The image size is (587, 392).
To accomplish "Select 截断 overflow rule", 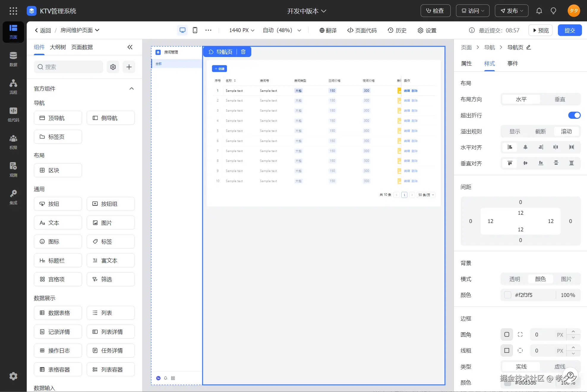I will [x=540, y=132].
